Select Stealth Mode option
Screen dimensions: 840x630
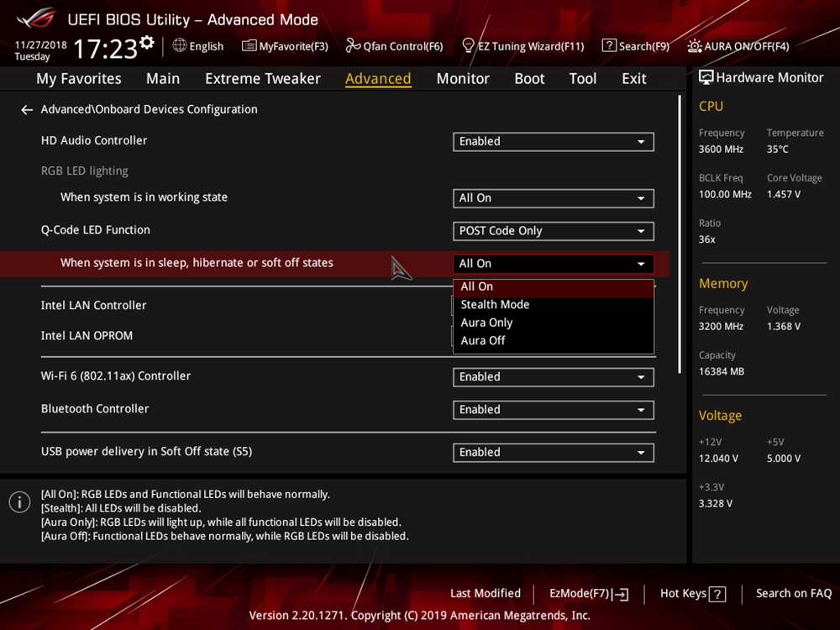coord(554,305)
